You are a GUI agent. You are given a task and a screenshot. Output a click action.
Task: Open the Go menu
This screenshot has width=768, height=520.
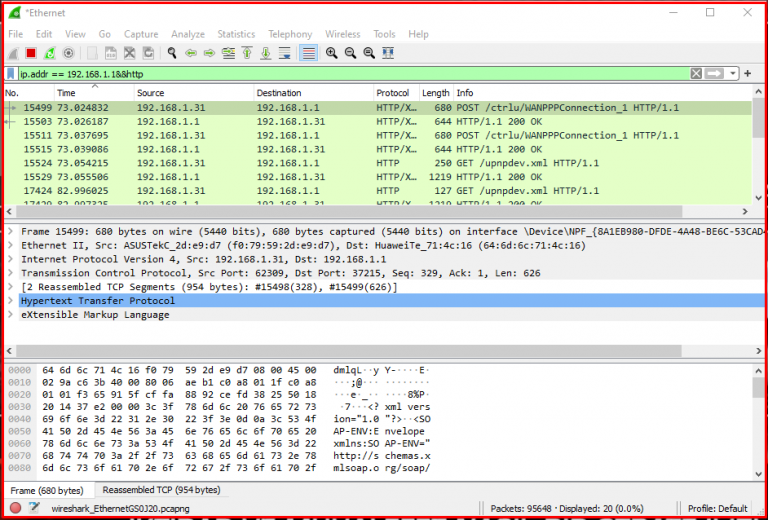point(105,34)
